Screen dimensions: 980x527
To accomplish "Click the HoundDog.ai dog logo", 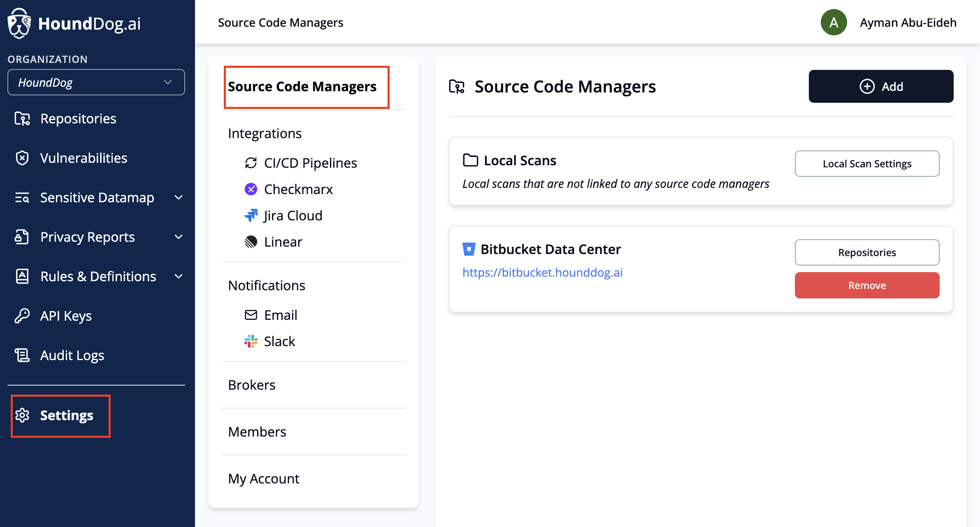I will tap(19, 23).
